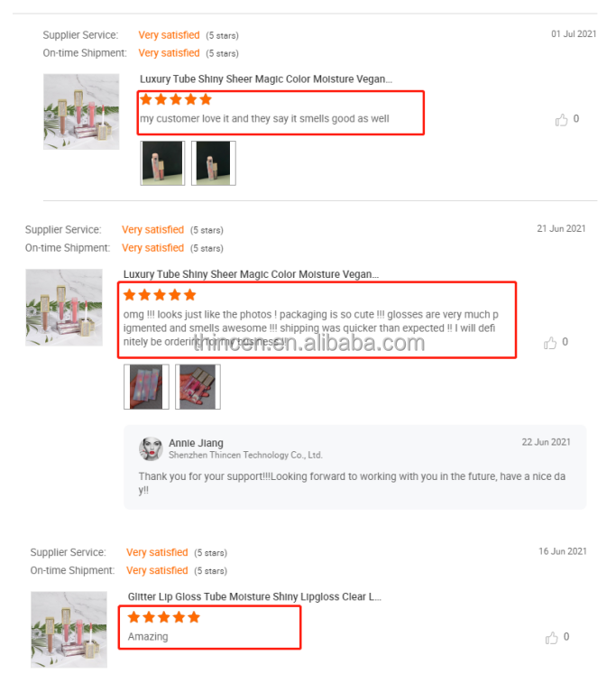The height and width of the screenshot is (683, 616).
Task: Click Shenzhen Thincen Technology Co., Ltd. company name
Action: [245, 456]
